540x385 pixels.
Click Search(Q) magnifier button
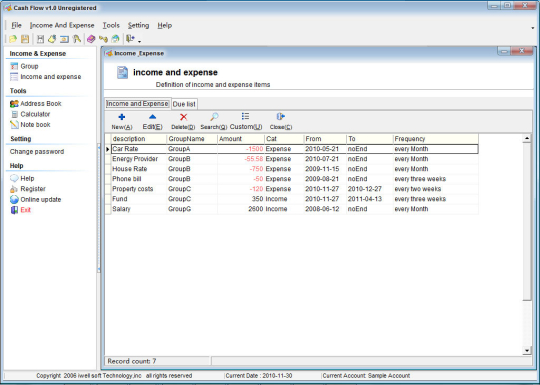[214, 122]
